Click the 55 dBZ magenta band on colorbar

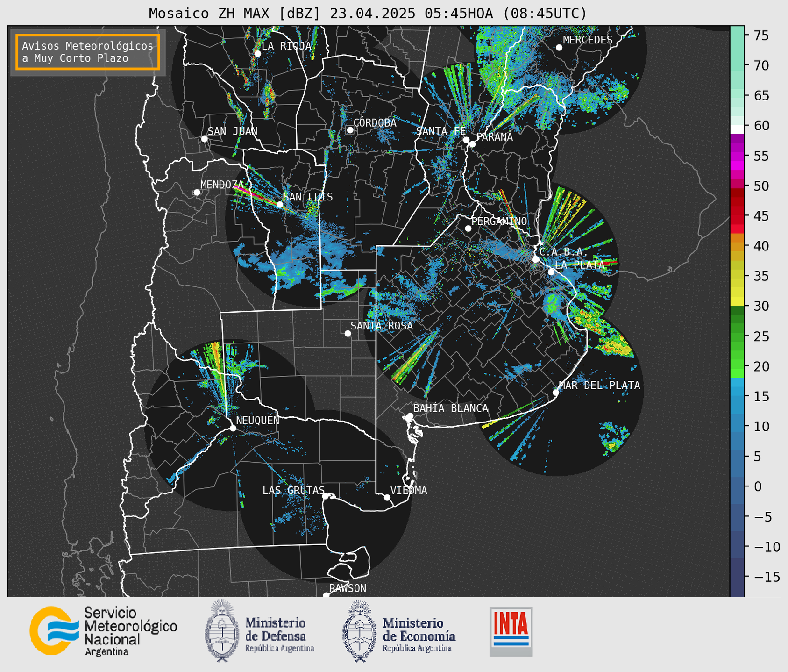point(737,156)
